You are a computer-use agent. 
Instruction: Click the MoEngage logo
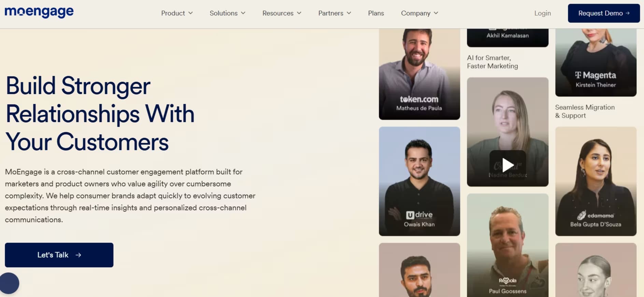click(x=39, y=12)
